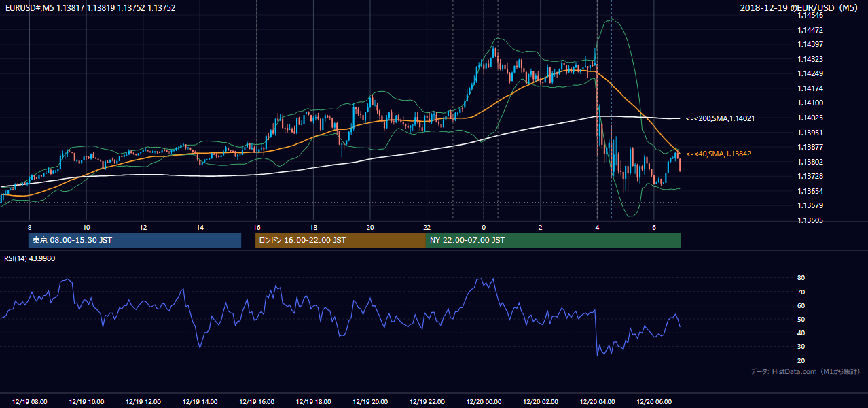Click the hour 12 label under price chart

[143, 227]
